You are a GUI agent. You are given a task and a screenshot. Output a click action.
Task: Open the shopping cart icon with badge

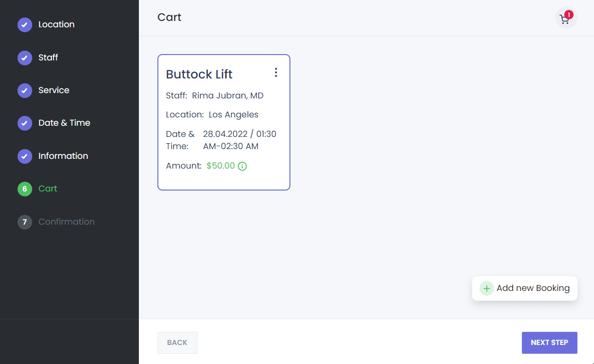pyautogui.click(x=566, y=18)
